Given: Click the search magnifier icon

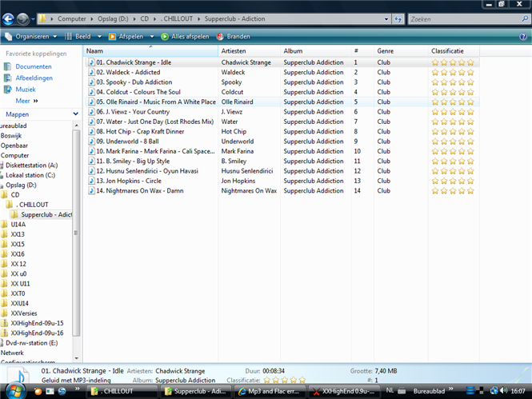Looking at the screenshot, I should 525,19.
